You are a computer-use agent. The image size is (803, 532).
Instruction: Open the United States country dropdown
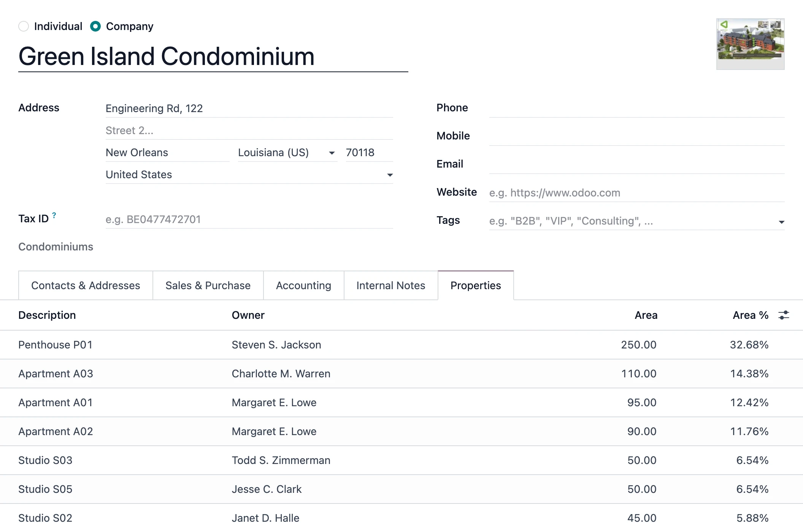tap(390, 175)
